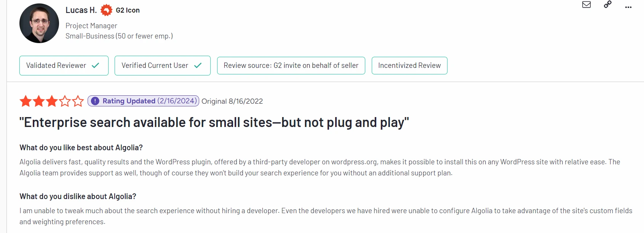
Task: Click the envelope message icon
Action: [586, 5]
